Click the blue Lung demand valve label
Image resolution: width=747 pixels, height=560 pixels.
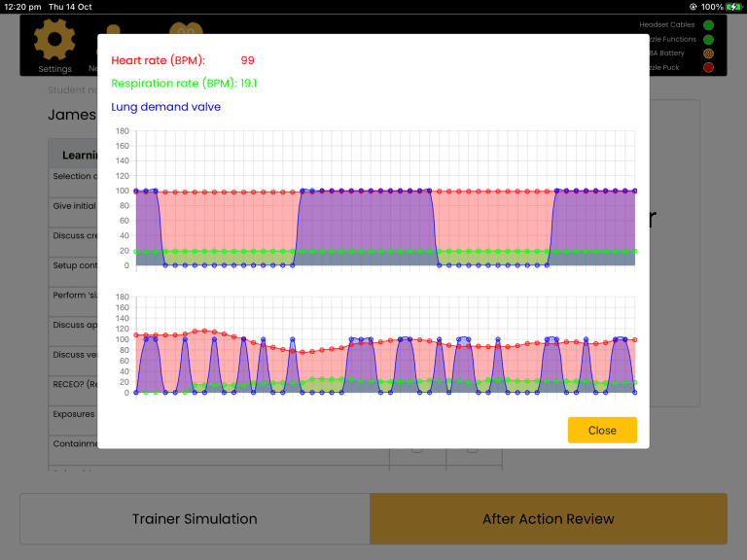pyautogui.click(x=166, y=107)
